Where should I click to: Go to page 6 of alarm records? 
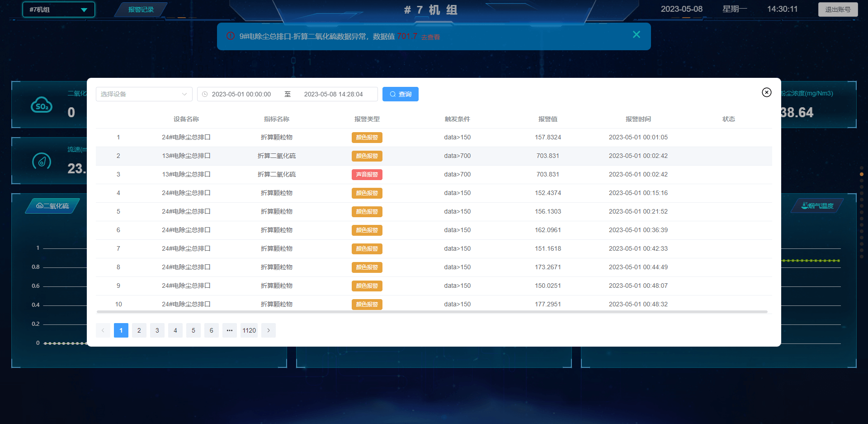[x=212, y=330]
